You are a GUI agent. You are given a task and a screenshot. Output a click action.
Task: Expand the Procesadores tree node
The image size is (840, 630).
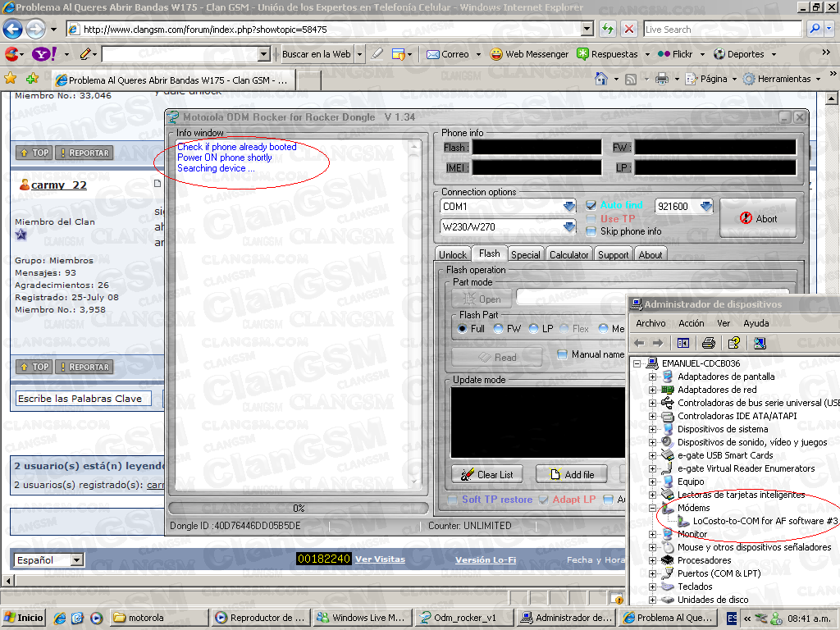[x=652, y=560]
